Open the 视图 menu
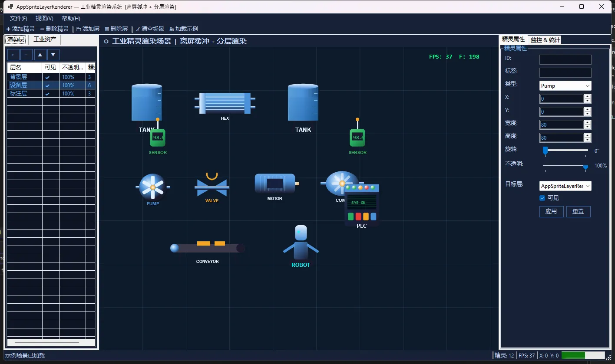The image size is (615, 364). pos(44,18)
